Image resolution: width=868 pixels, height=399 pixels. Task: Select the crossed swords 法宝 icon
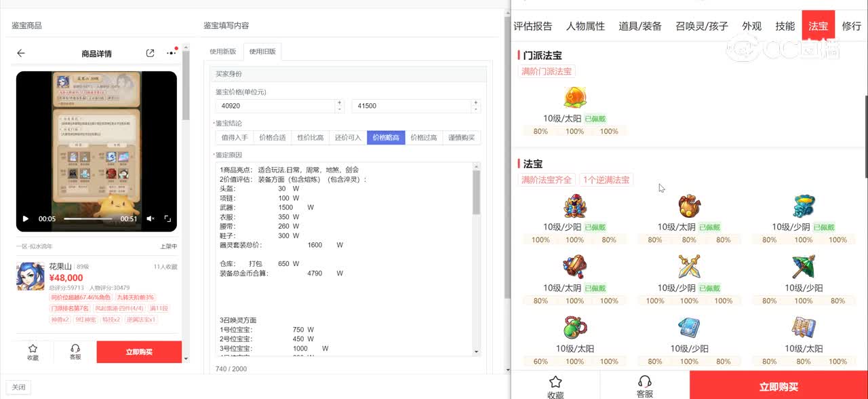pos(689,267)
